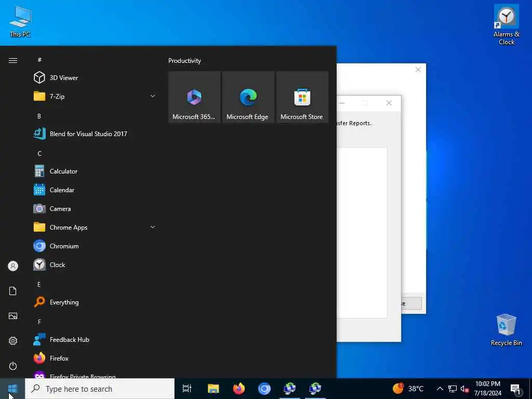Image resolution: width=532 pixels, height=399 pixels.
Task: Select the This PC desktop icon
Action: tap(20, 21)
